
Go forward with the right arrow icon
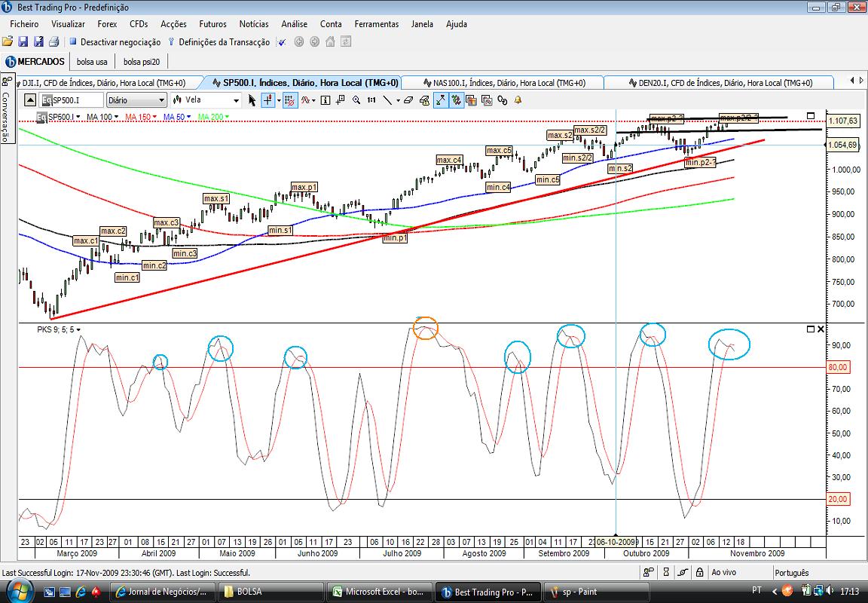point(314,41)
